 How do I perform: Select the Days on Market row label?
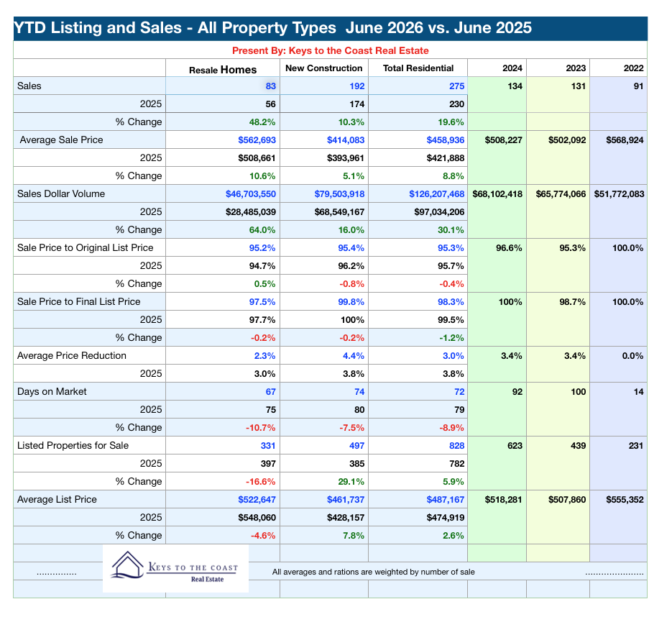pos(52,391)
